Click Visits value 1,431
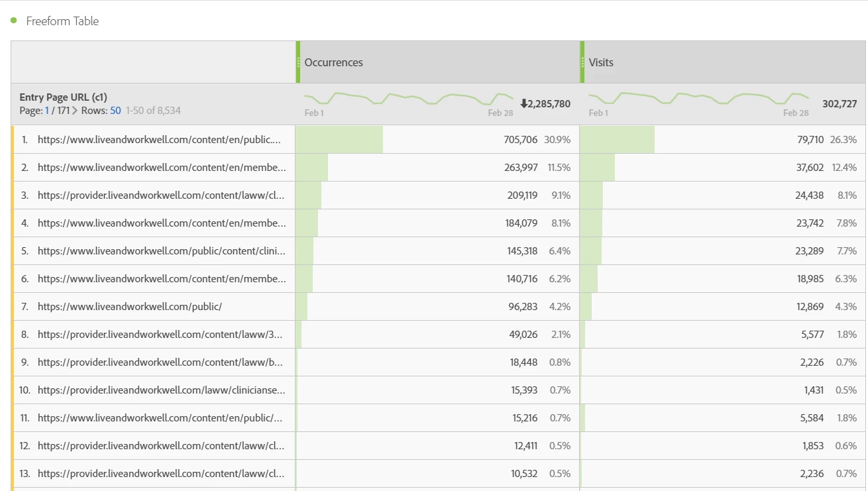The image size is (868, 491). (814, 390)
